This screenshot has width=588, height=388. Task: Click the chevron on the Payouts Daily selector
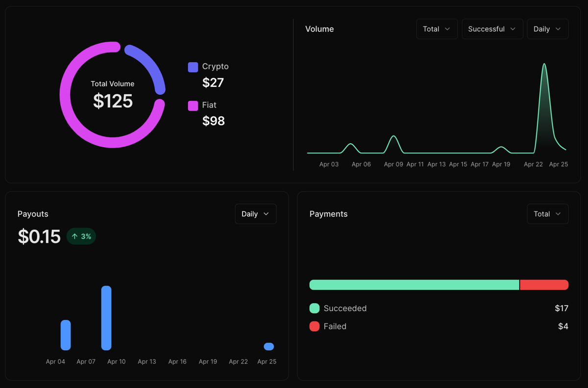pos(267,214)
